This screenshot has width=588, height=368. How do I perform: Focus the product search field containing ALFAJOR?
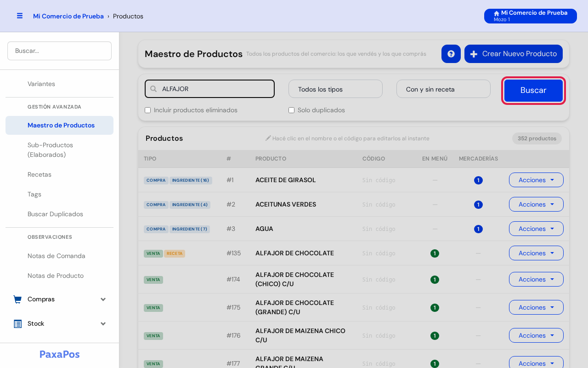(x=209, y=89)
